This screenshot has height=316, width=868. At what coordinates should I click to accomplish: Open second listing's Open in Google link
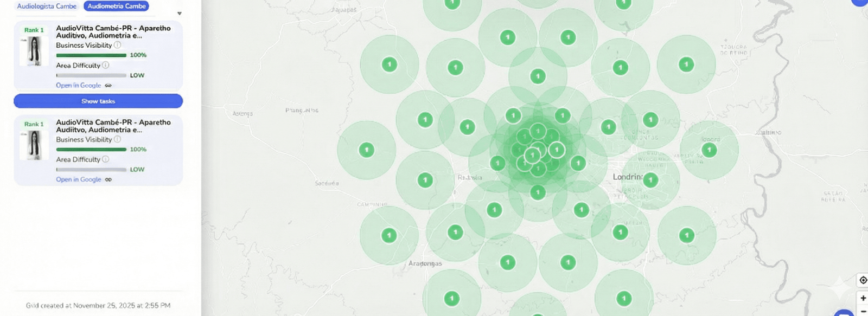(79, 179)
